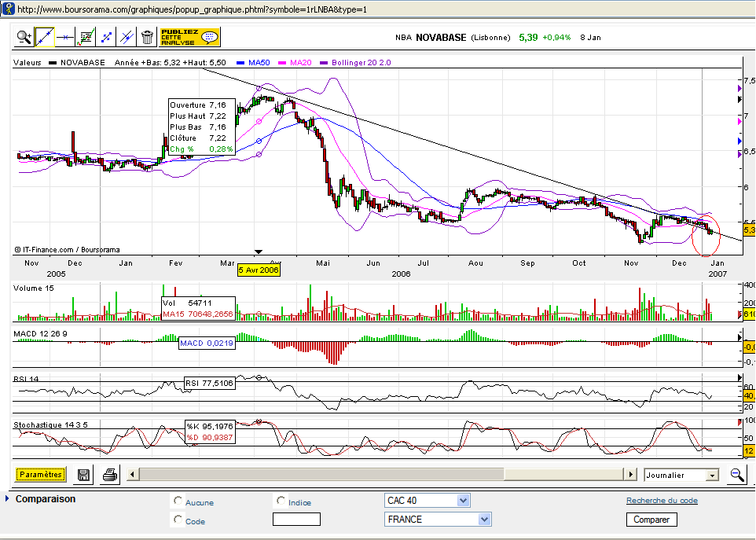The height and width of the screenshot is (540, 756).
Task: Click the zoom out magnifier at bottom right
Action: pyautogui.click(x=737, y=475)
